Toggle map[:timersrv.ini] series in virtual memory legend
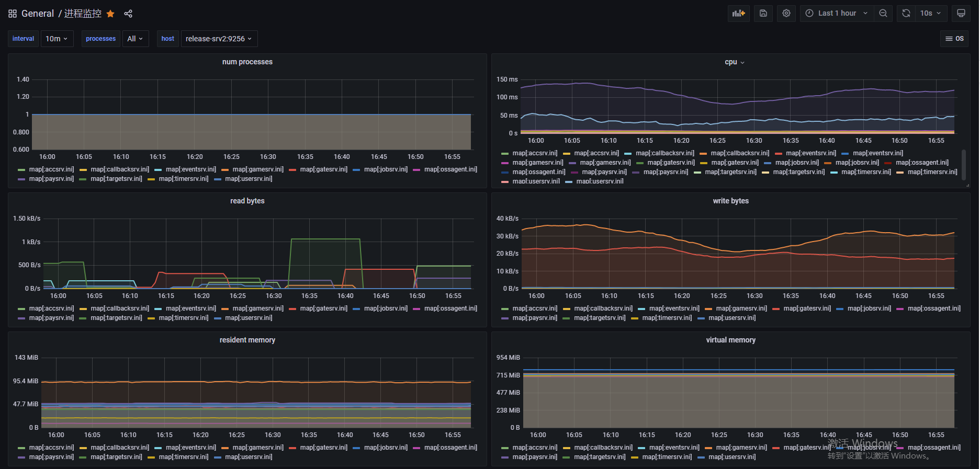The width and height of the screenshot is (980, 469). click(x=667, y=457)
